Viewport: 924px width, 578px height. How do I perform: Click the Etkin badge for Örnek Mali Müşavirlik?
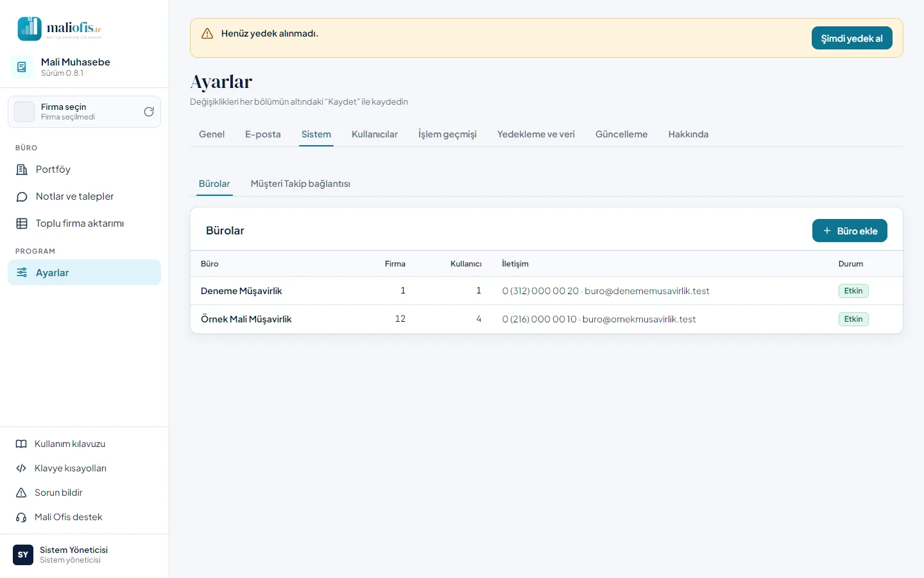pos(853,319)
